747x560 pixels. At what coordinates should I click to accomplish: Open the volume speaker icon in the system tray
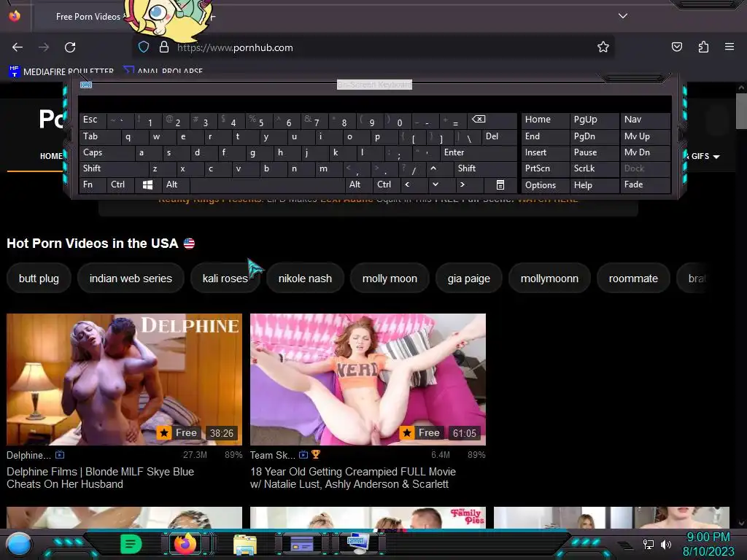(x=666, y=544)
